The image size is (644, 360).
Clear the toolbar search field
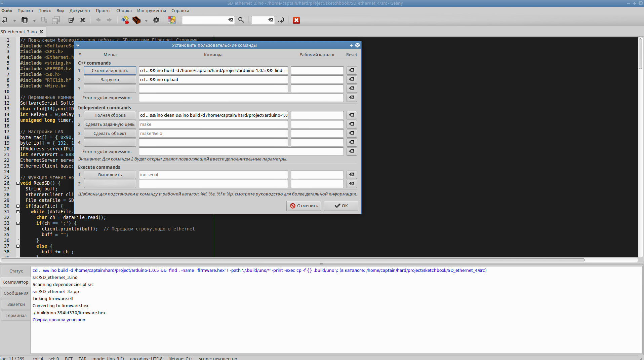231,20
